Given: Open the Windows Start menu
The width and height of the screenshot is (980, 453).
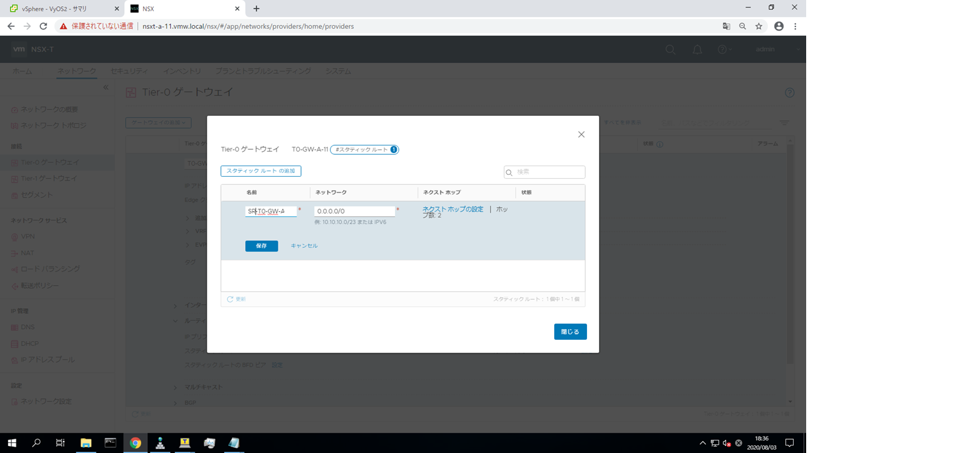Looking at the screenshot, I should click(11, 443).
